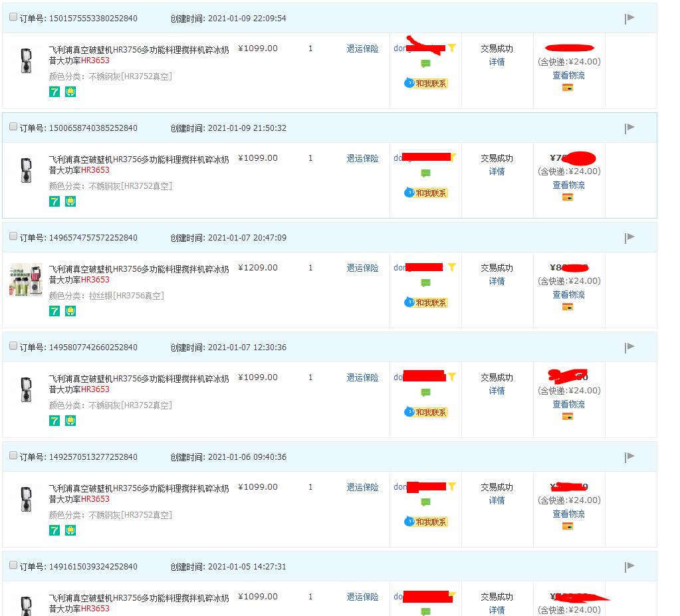680x616 pixels.
Task: Click the yellow funnel icon beside second order's buyer
Action: pyautogui.click(x=452, y=157)
